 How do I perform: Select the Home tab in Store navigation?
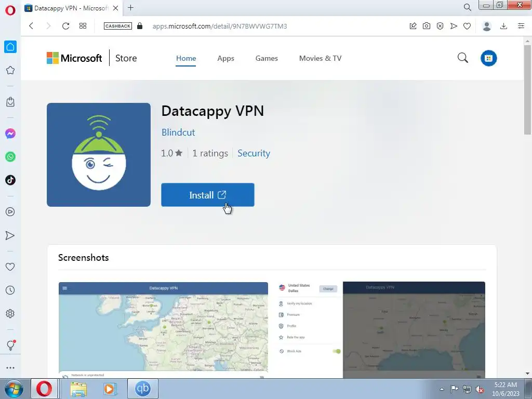(186, 58)
